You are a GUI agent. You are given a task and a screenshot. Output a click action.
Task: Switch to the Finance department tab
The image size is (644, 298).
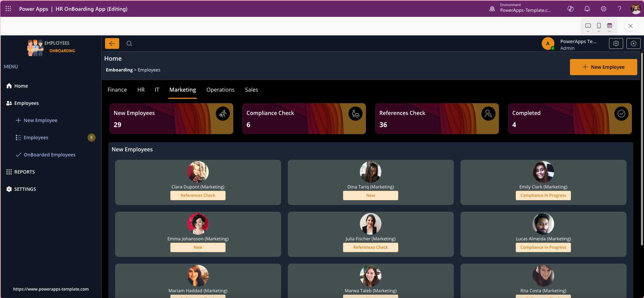click(117, 90)
